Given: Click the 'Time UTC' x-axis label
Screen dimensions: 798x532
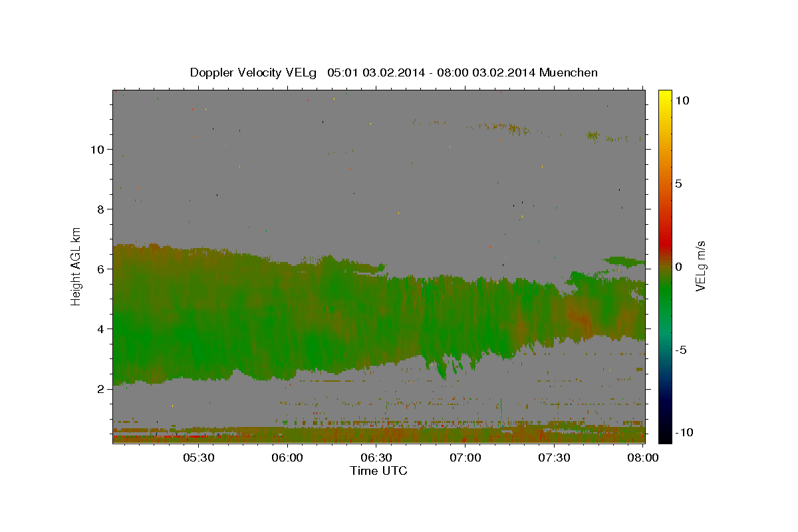Looking at the screenshot, I should (378, 471).
